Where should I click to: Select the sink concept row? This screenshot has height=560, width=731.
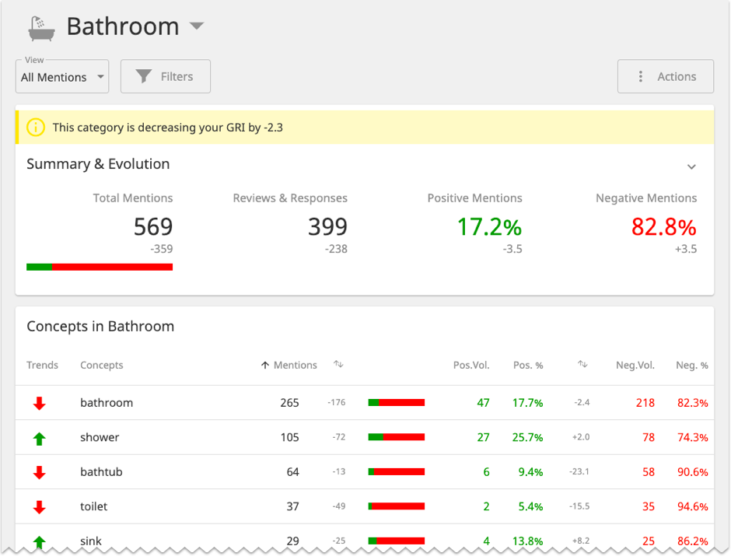click(365, 538)
